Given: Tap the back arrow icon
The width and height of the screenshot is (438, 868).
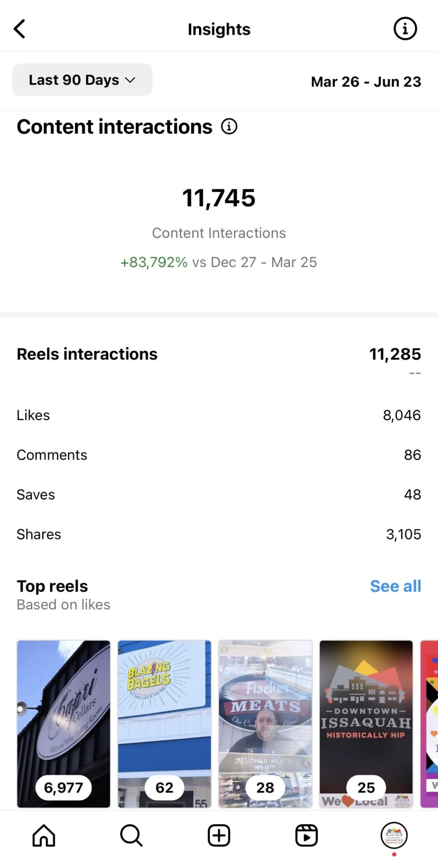Looking at the screenshot, I should [19, 29].
